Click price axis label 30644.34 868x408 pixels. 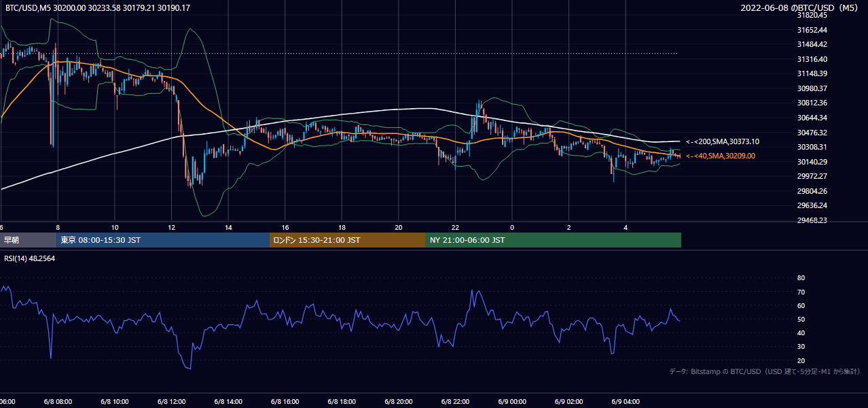point(812,118)
